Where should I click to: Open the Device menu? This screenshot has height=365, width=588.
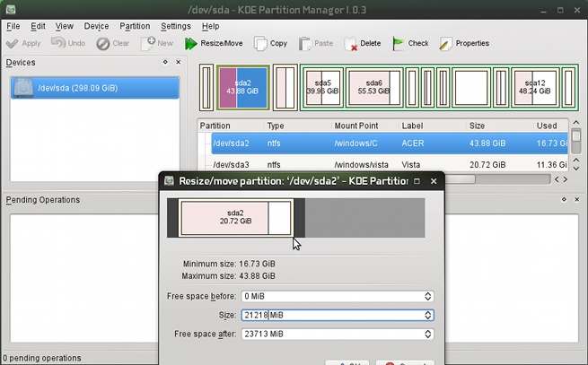(x=96, y=26)
